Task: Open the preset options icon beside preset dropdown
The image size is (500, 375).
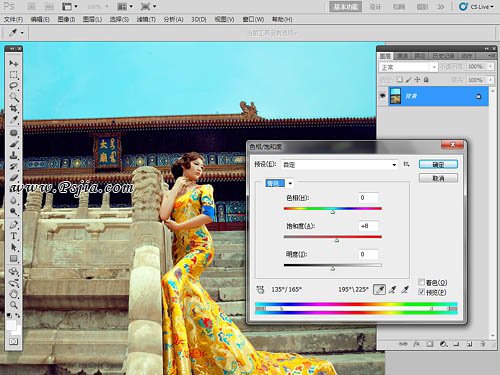Action: point(406,164)
